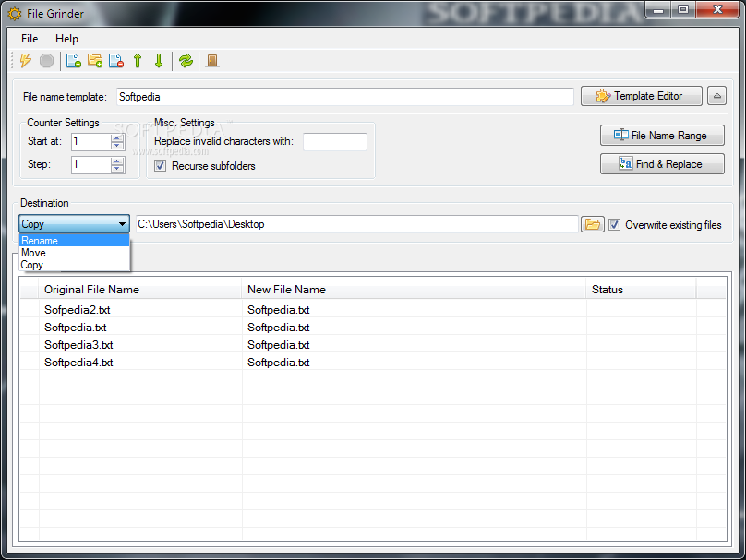Increase the Start at counter value
The height and width of the screenshot is (560, 746).
117,137
